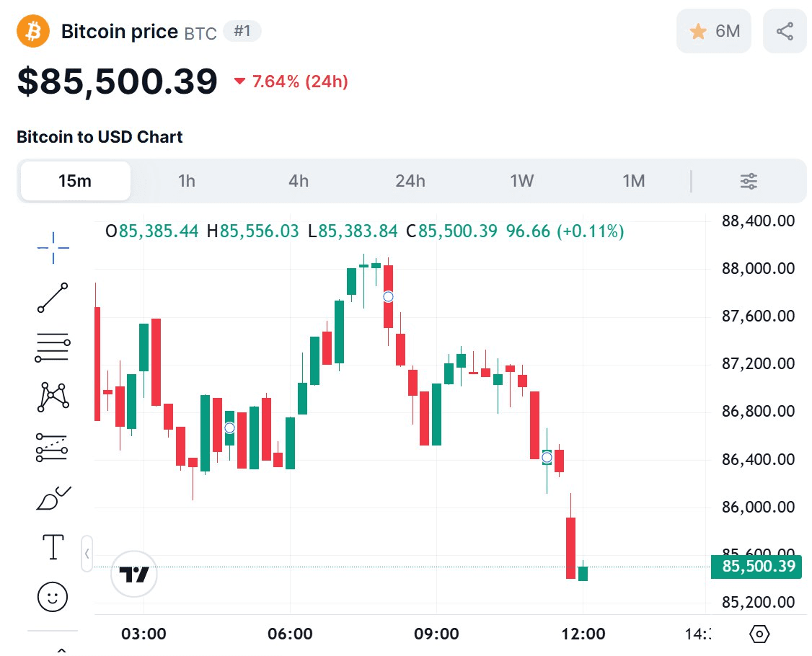This screenshot has height=656, width=812.
Task: Select the brush drawing tool
Action: tap(53, 497)
